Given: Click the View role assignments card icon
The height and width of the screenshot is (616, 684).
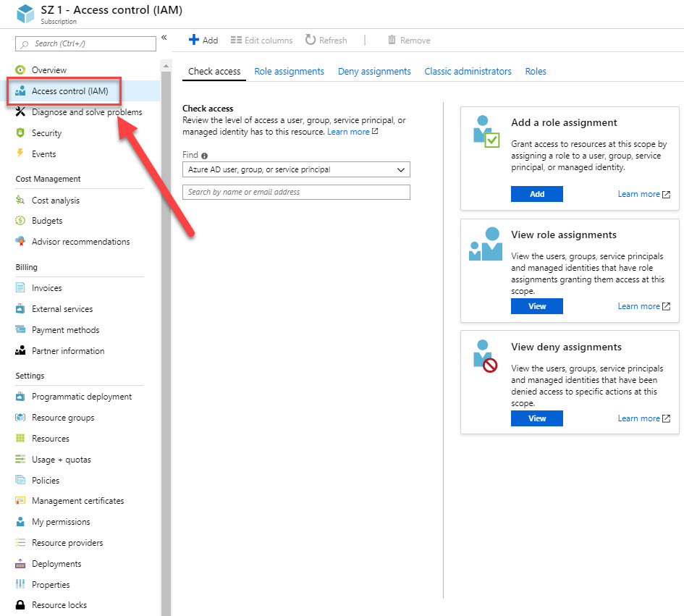Looking at the screenshot, I should [486, 244].
